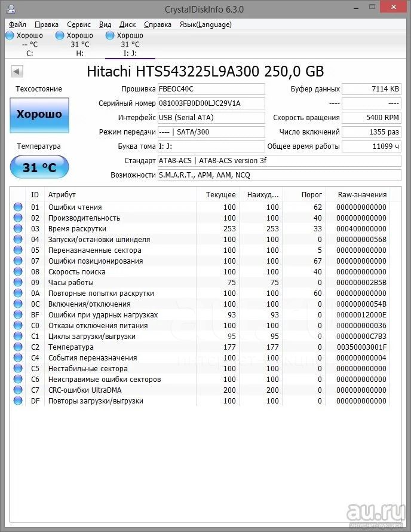Click status orb for Переназначенные сектора
The image size is (411, 532).
(x=18, y=250)
